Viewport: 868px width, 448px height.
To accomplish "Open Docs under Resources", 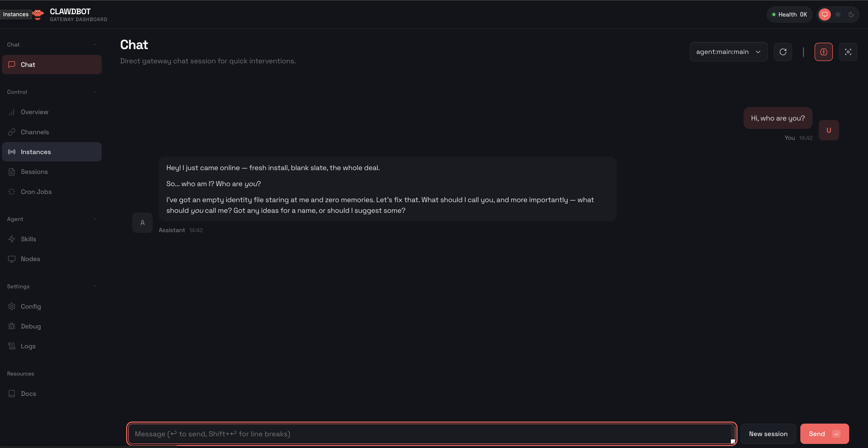I will coord(28,393).
